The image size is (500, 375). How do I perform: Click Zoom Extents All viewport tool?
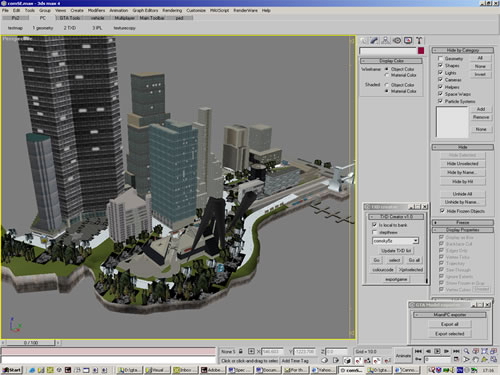click(494, 351)
